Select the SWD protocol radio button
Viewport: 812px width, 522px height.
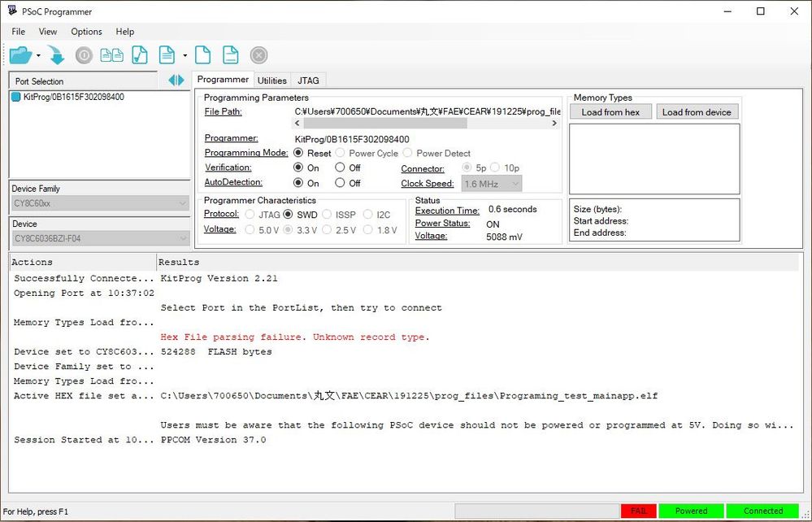point(289,214)
